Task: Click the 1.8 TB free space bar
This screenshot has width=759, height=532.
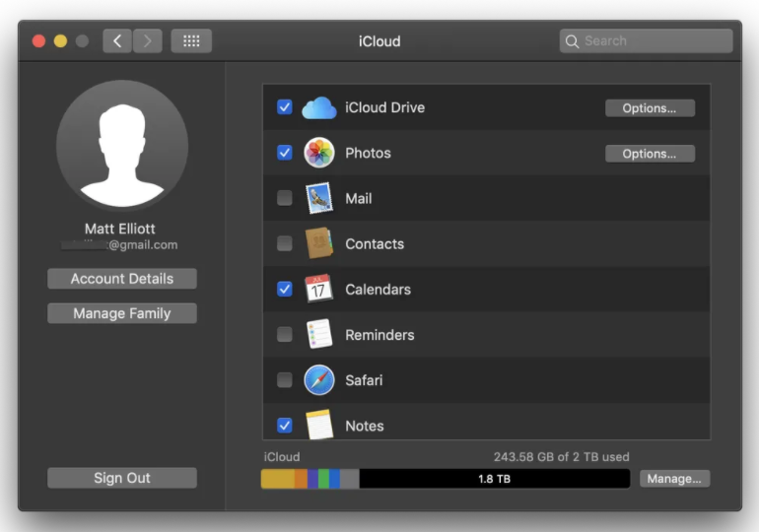Action: click(x=494, y=479)
